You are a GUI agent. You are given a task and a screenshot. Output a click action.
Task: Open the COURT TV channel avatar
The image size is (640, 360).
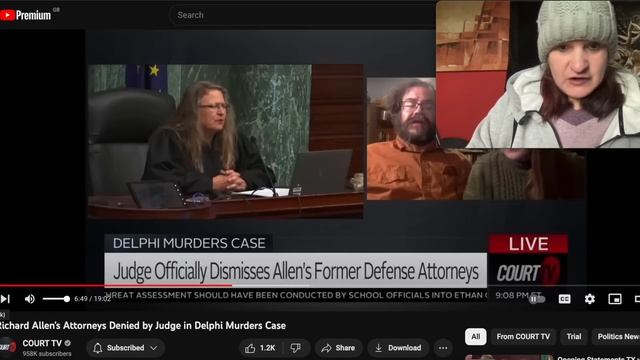coord(7,347)
